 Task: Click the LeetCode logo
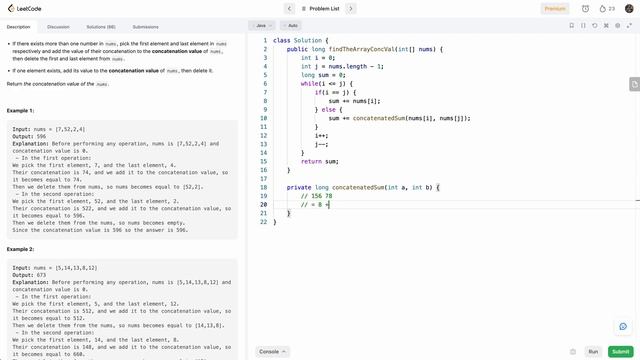click(24, 9)
